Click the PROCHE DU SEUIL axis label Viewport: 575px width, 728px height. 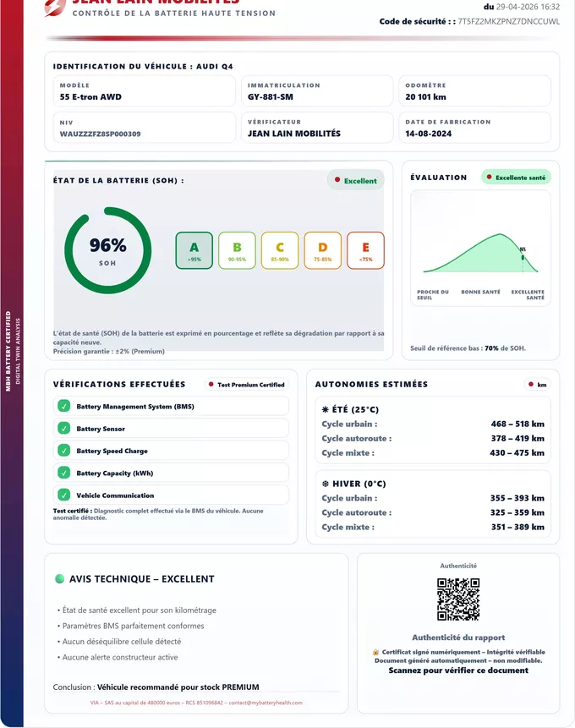click(432, 295)
